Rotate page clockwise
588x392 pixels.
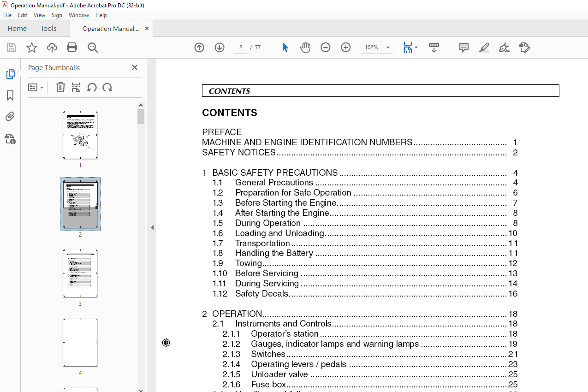click(x=107, y=87)
